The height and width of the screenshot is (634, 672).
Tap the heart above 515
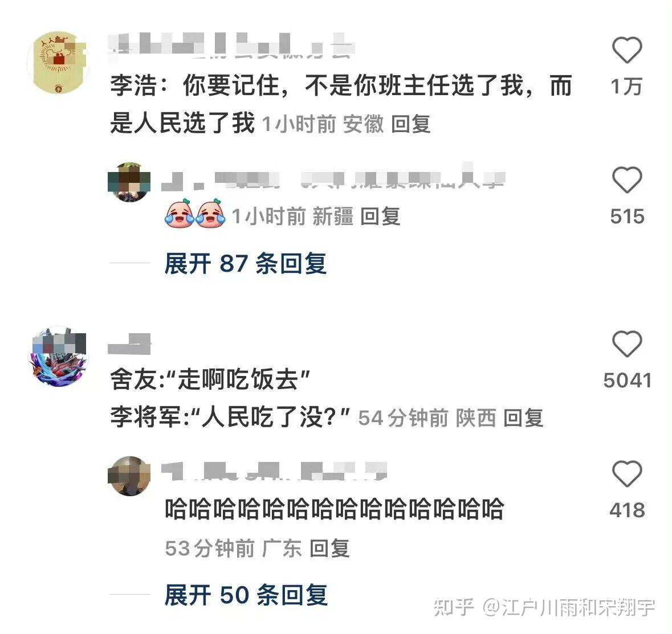click(626, 180)
